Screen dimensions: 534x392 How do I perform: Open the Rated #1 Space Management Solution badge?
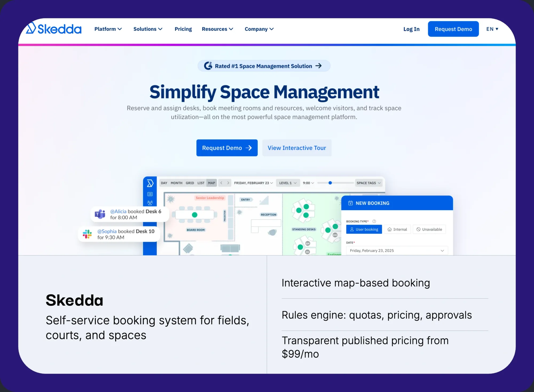264,66
